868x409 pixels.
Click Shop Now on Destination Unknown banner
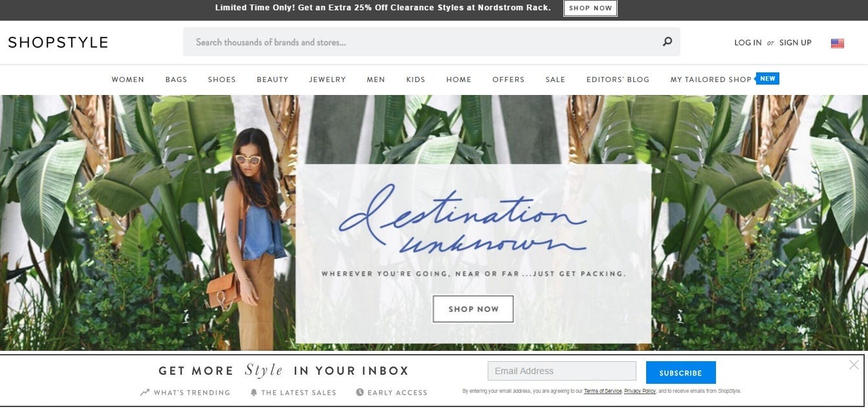[473, 309]
